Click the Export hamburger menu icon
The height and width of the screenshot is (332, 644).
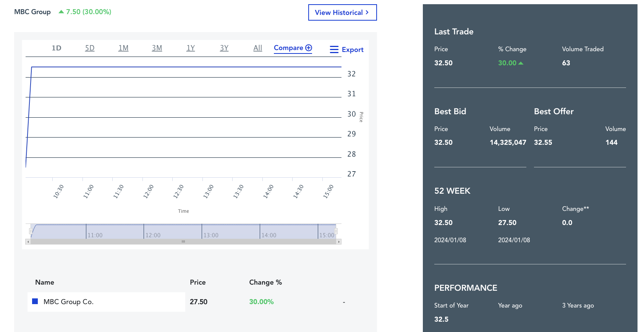tap(334, 50)
